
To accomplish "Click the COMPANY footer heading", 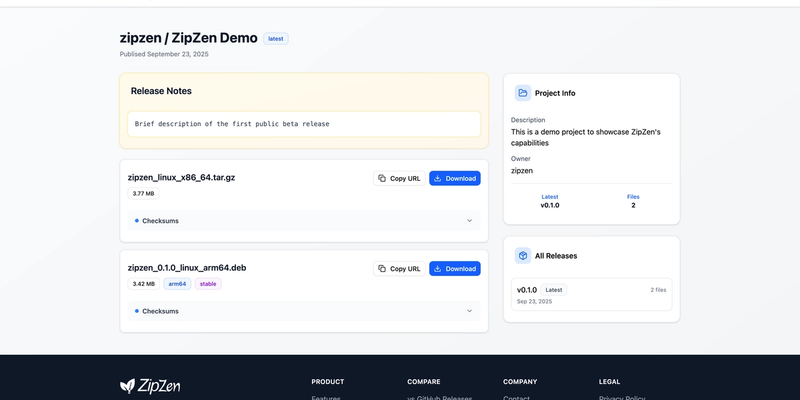I will [x=520, y=382].
